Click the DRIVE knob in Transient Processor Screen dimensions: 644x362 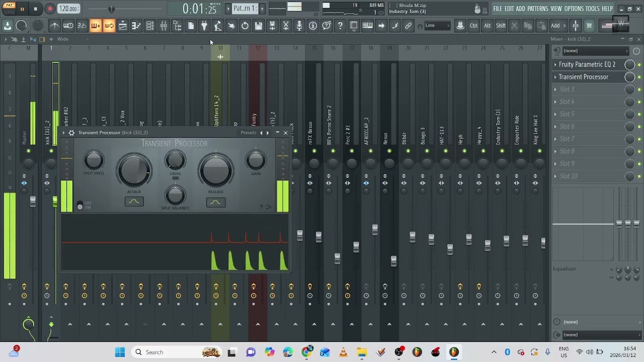(175, 161)
